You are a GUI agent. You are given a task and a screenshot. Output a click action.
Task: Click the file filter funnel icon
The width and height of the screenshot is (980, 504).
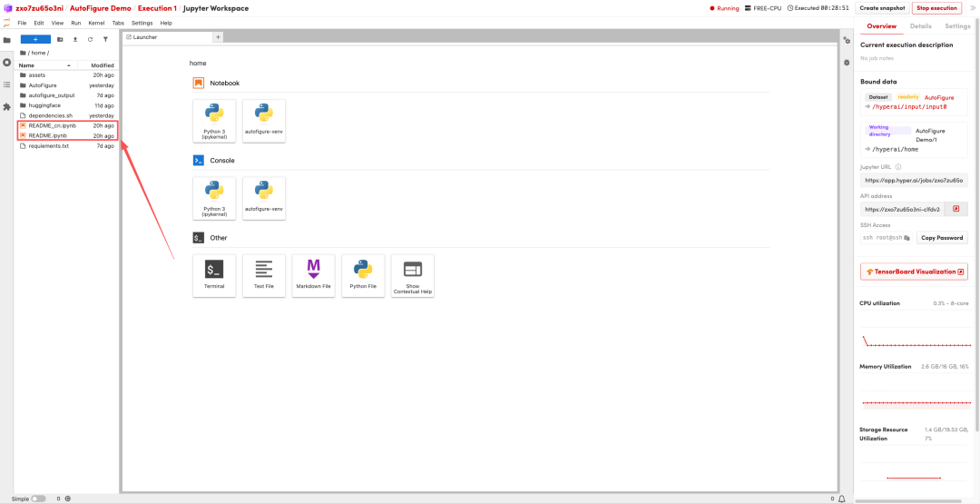click(x=105, y=39)
